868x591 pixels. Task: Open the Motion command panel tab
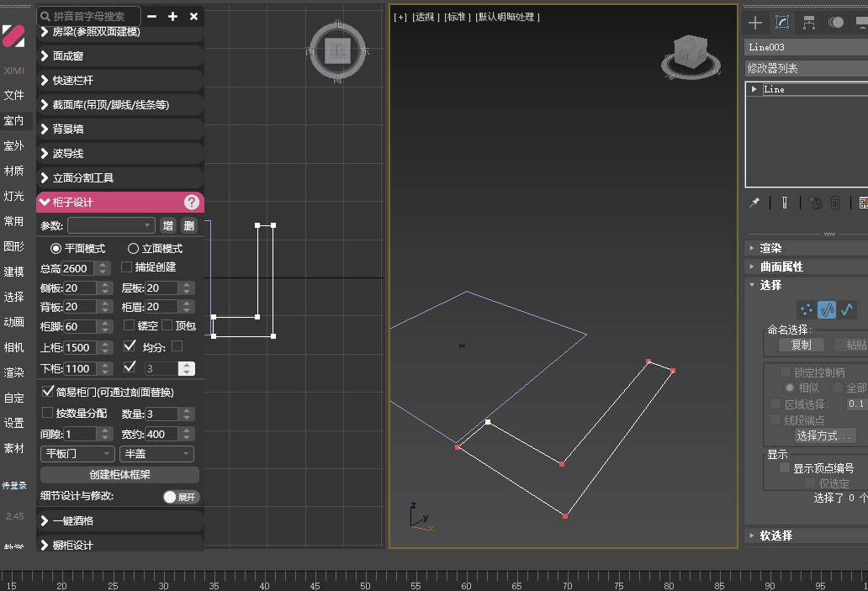(836, 23)
